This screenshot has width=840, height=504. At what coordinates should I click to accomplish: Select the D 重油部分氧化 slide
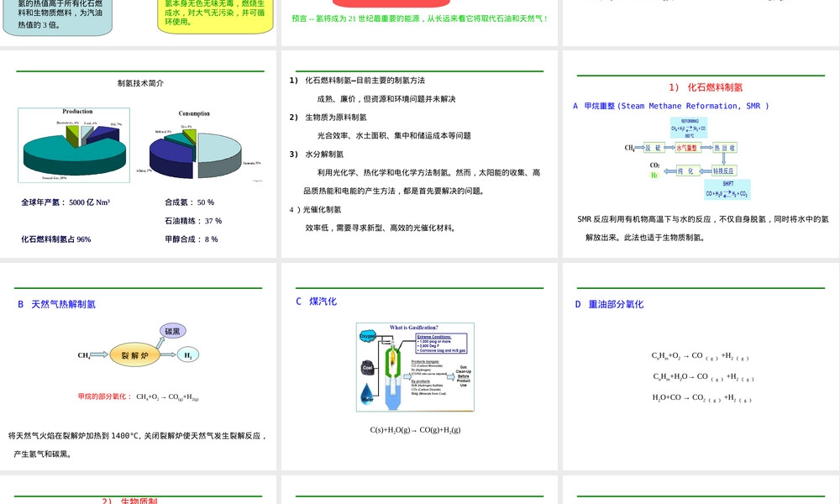pyautogui.click(x=701, y=366)
